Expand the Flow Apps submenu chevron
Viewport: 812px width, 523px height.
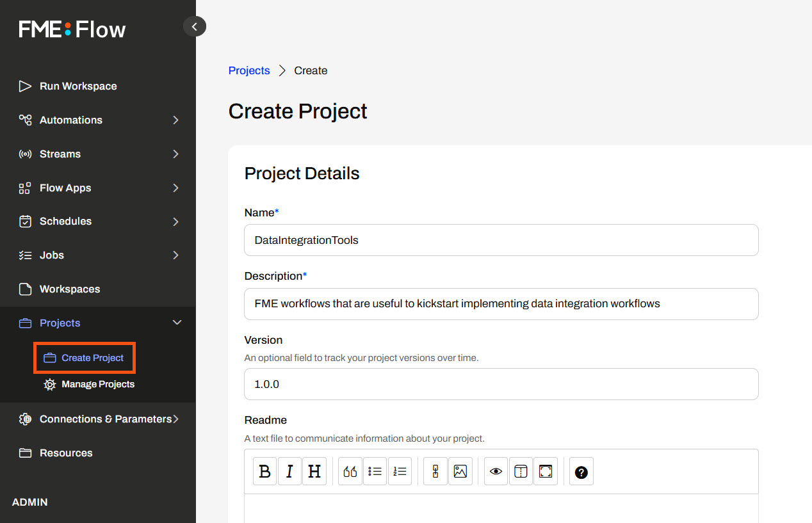click(176, 188)
